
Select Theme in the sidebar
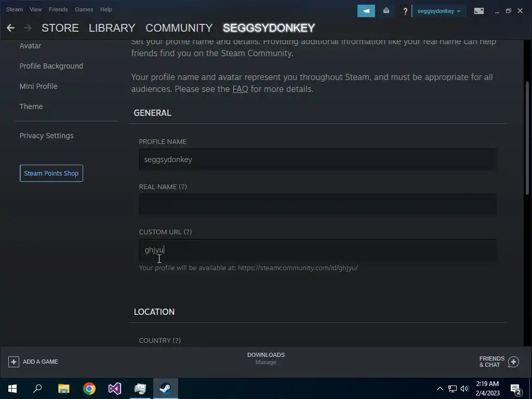31,107
